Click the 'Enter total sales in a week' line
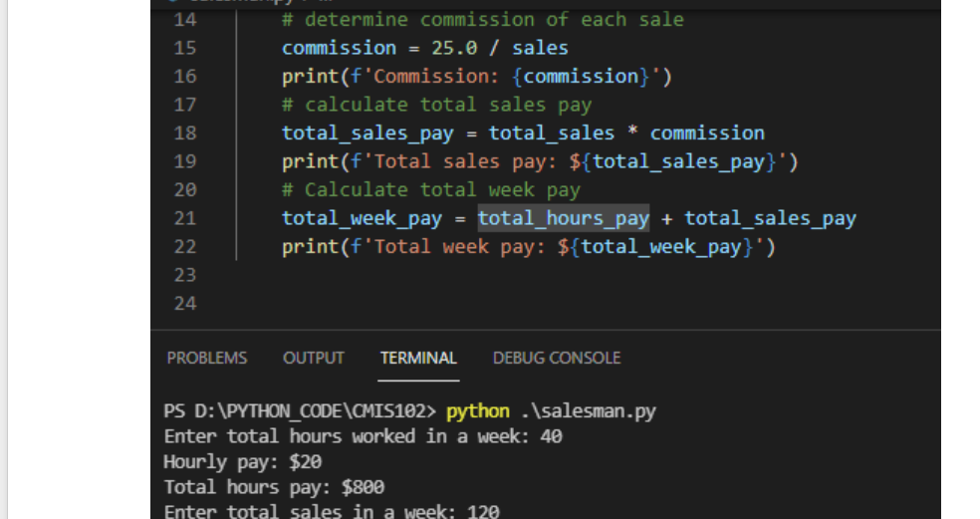980x519 pixels. tap(331, 511)
